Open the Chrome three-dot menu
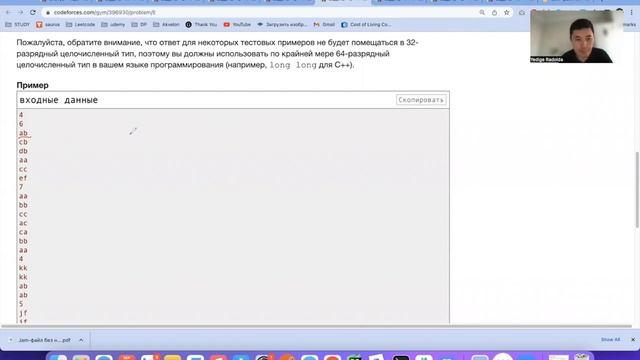Image resolution: width=640 pixels, height=360 pixels. pyautogui.click(x=632, y=13)
